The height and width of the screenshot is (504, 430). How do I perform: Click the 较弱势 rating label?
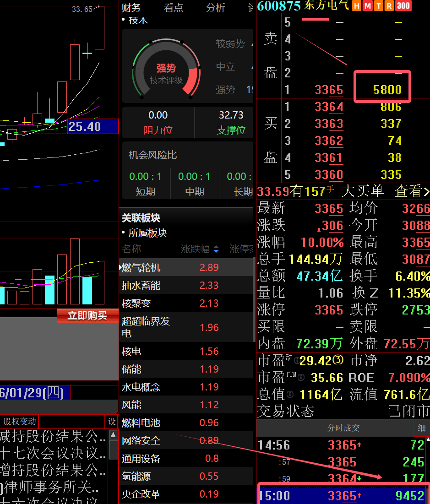coord(230,43)
